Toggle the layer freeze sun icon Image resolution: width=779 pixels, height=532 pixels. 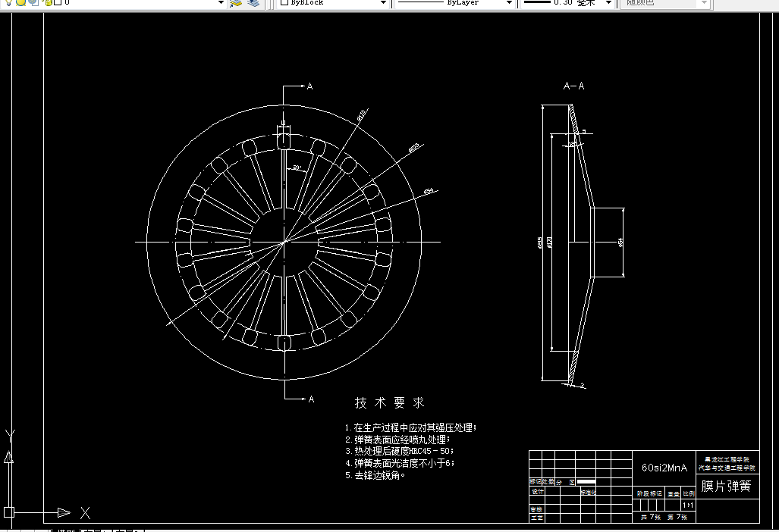coord(21,2)
